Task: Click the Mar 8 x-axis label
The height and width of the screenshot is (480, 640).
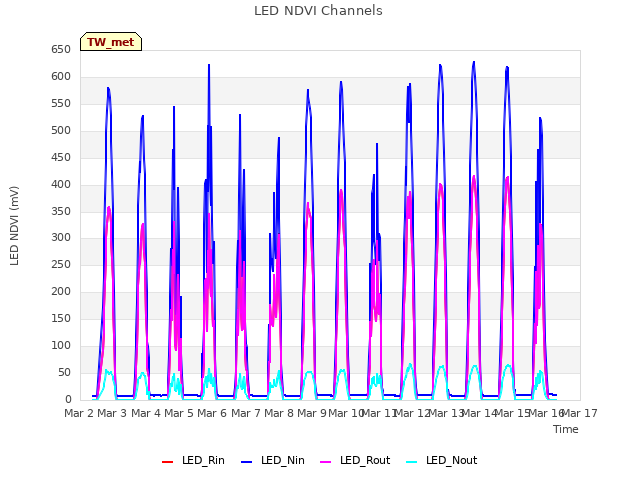Action: pyautogui.click(x=279, y=413)
